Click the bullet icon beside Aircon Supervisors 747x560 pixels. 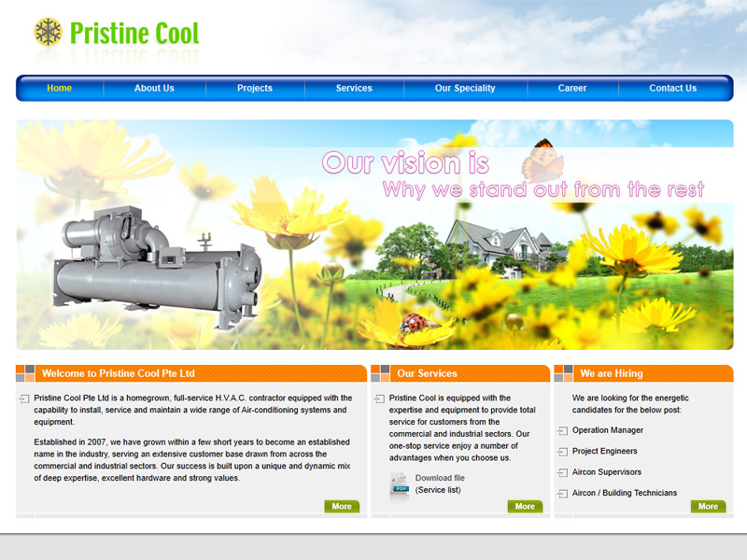pyautogui.click(x=563, y=473)
